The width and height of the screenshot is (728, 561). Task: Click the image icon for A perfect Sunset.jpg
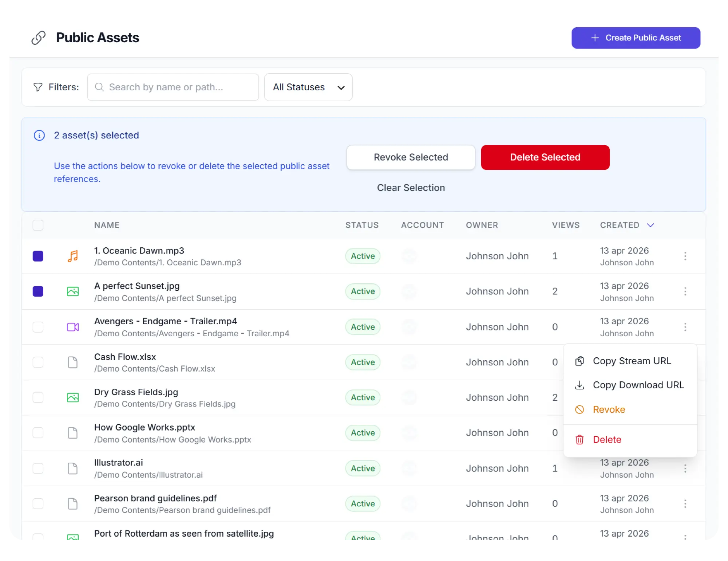pyautogui.click(x=73, y=291)
